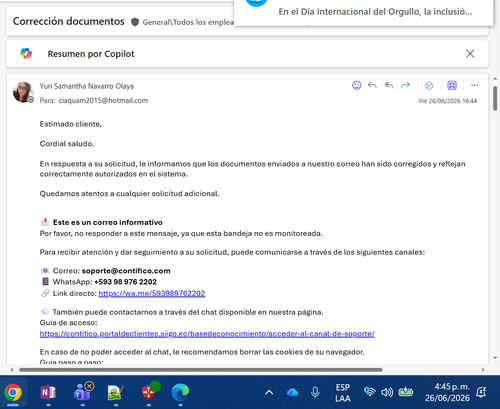Open more actions ellipsis menu
Viewport: 500px width, 409px height.
pyautogui.click(x=475, y=86)
